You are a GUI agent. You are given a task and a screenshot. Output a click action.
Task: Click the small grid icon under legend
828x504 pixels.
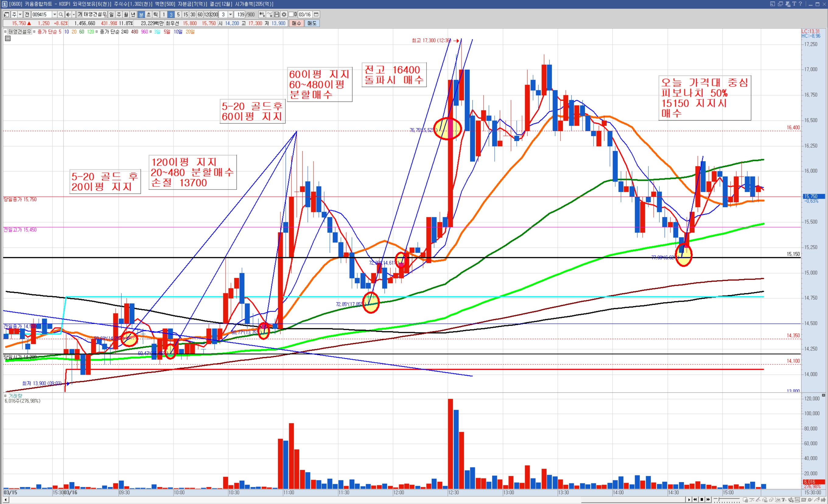click(x=8, y=39)
